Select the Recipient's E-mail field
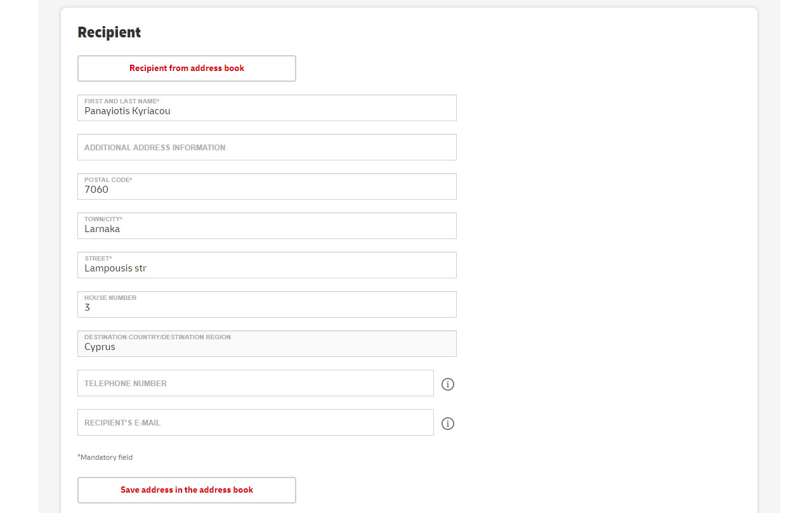The image size is (812, 513). point(256,422)
